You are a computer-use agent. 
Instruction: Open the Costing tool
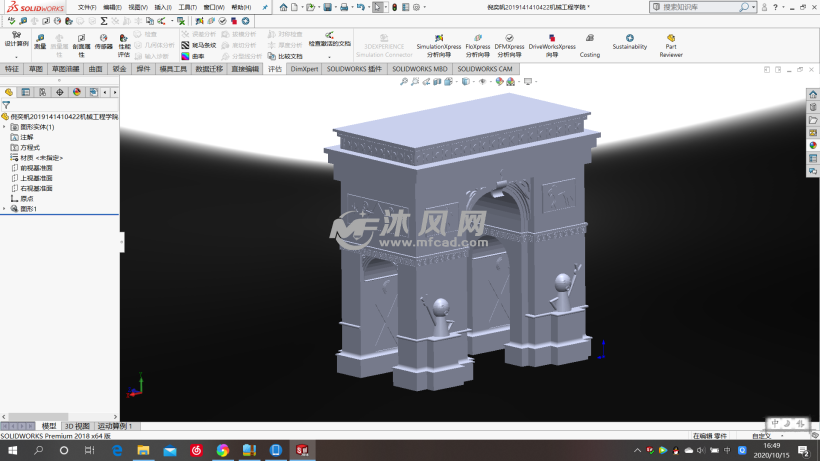coord(589,45)
